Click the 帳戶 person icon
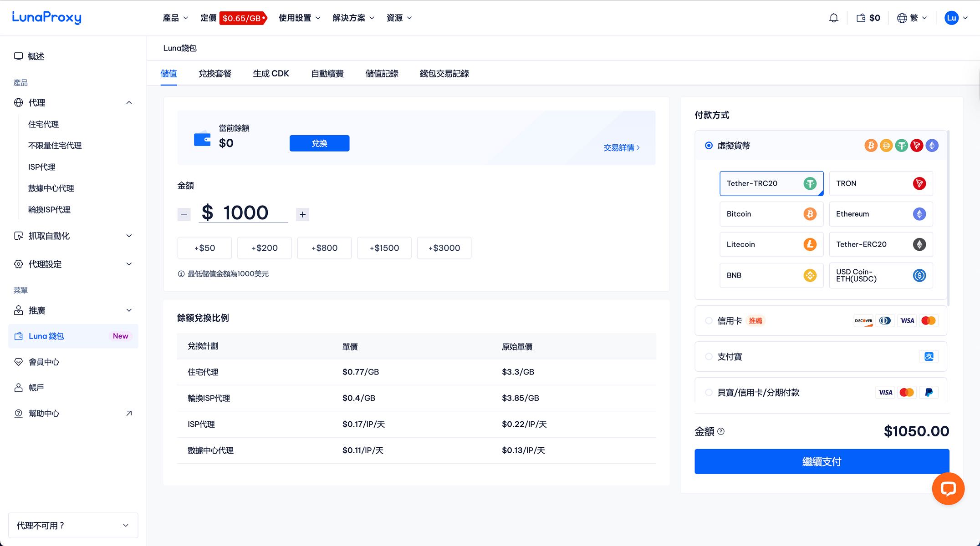This screenshot has height=546, width=980. point(18,388)
